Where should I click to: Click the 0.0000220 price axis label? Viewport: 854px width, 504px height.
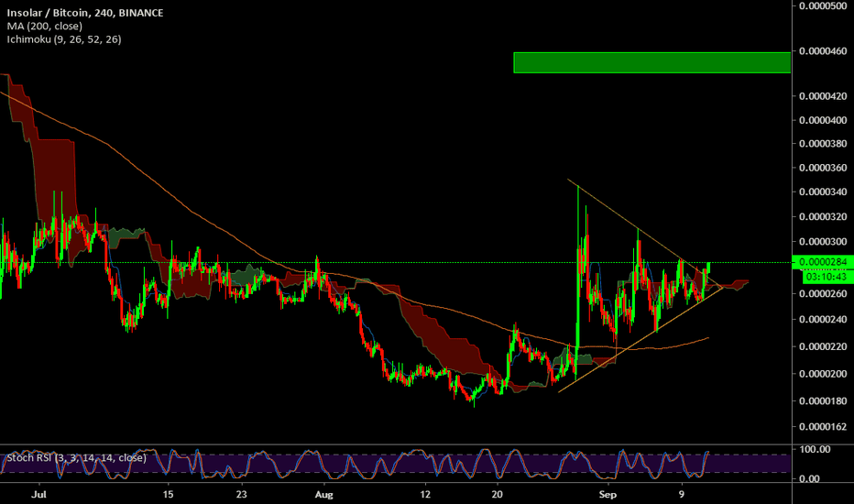[823, 346]
